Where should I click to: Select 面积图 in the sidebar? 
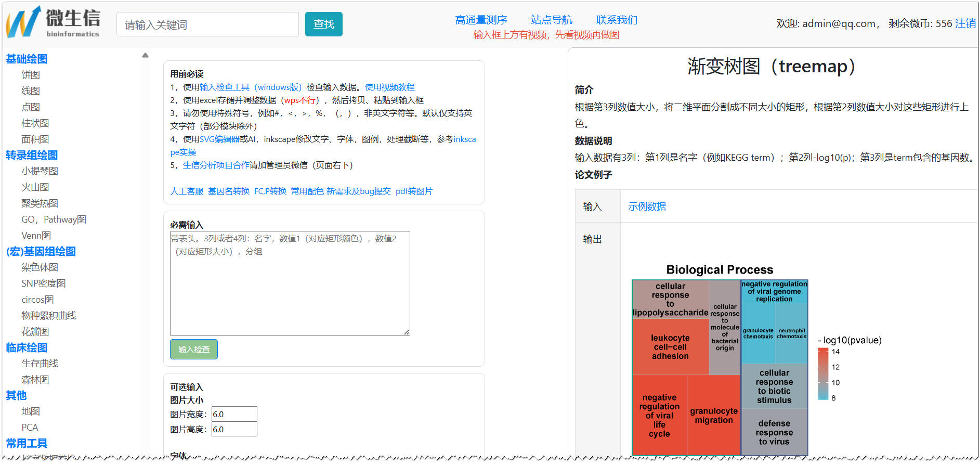tap(35, 139)
